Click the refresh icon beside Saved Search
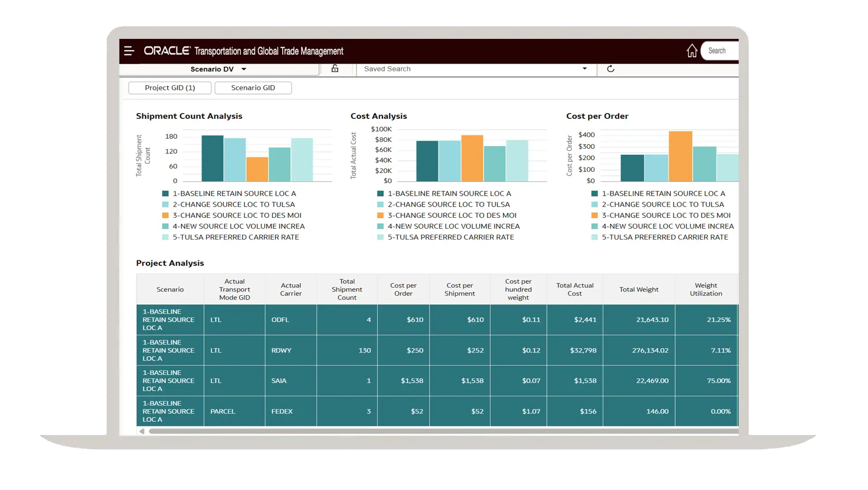Image resolution: width=868 pixels, height=490 pixels. tap(610, 69)
